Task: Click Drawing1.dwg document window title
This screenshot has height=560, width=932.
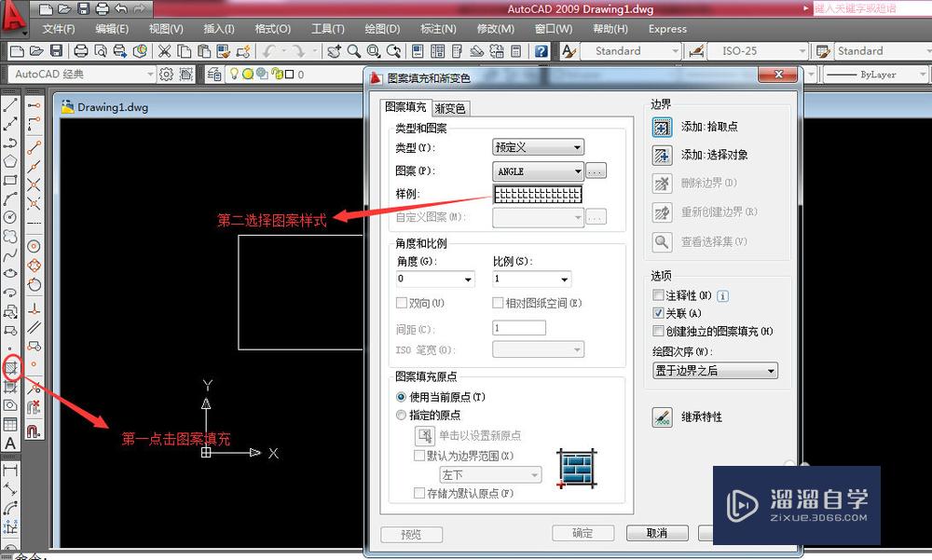Action: (113, 107)
